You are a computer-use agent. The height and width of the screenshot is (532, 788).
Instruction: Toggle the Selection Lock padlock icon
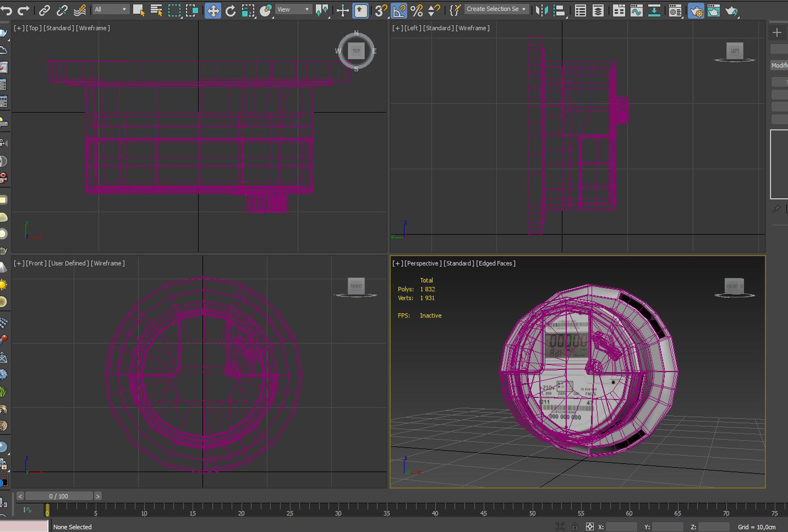point(575,526)
